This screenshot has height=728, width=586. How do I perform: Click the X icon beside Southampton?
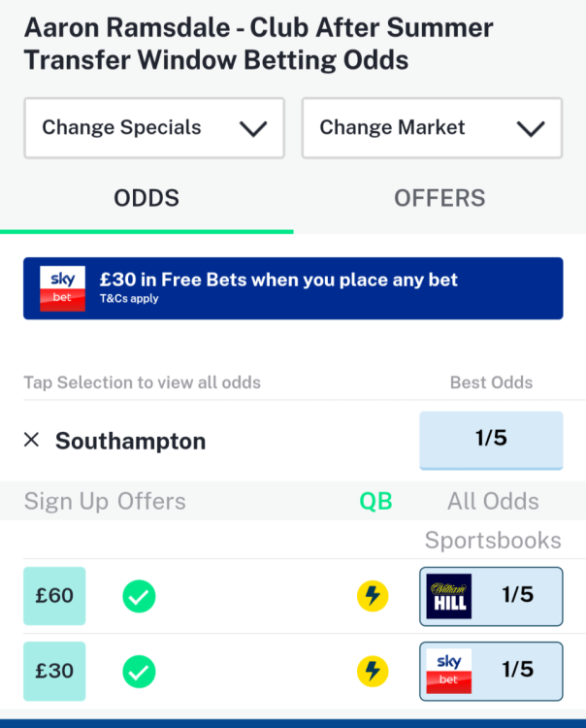click(31, 441)
